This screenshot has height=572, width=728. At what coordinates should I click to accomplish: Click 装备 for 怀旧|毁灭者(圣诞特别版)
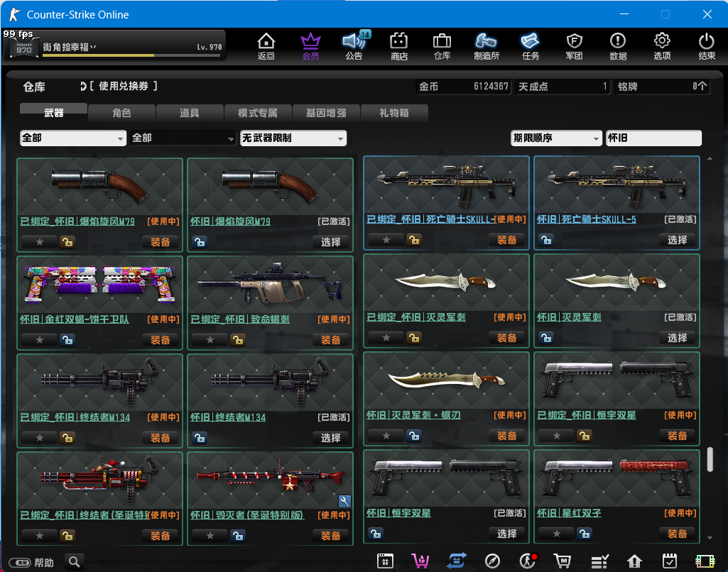(331, 535)
